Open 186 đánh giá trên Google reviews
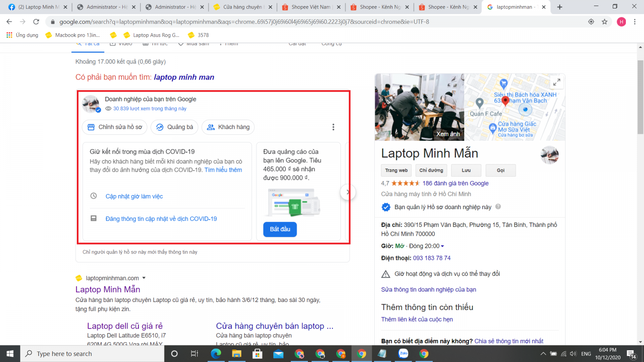This screenshot has height=362, width=644. (456, 183)
